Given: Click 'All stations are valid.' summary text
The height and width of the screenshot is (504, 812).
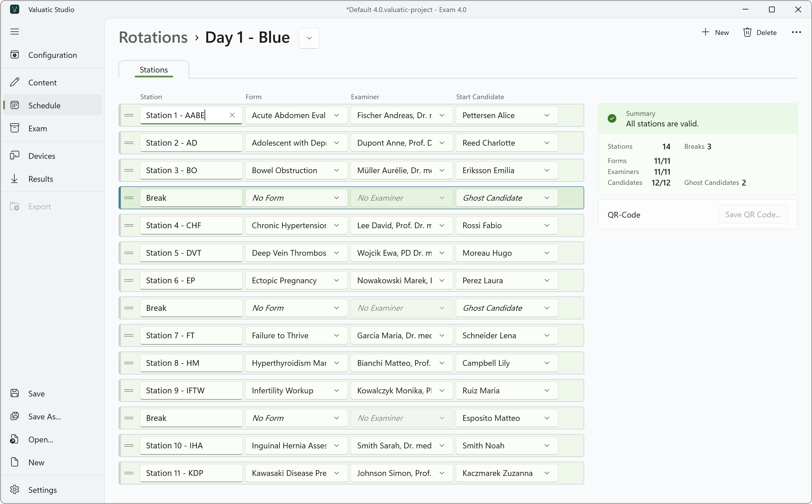Looking at the screenshot, I should coord(662,124).
